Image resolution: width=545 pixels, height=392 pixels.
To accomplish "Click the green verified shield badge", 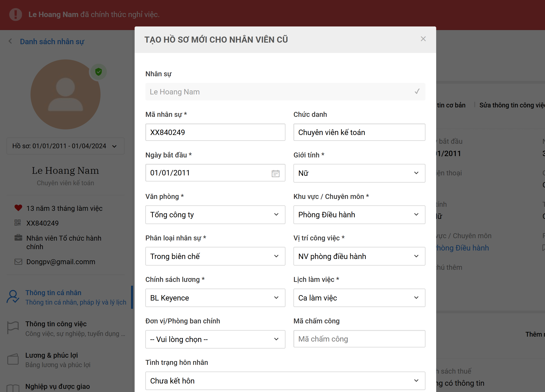I will coord(98,72).
